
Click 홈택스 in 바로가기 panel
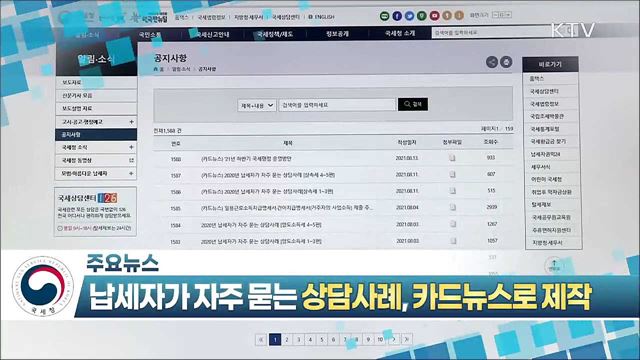coord(537,78)
